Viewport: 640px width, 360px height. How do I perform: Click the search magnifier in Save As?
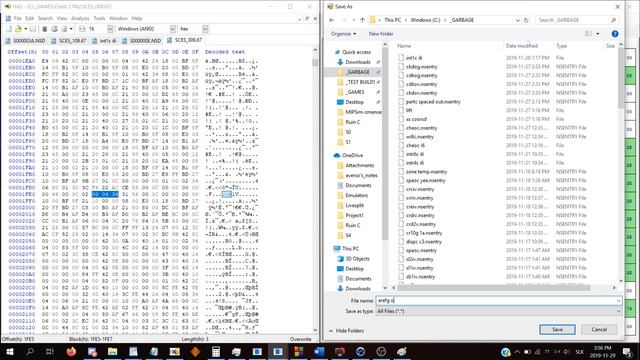613,20
